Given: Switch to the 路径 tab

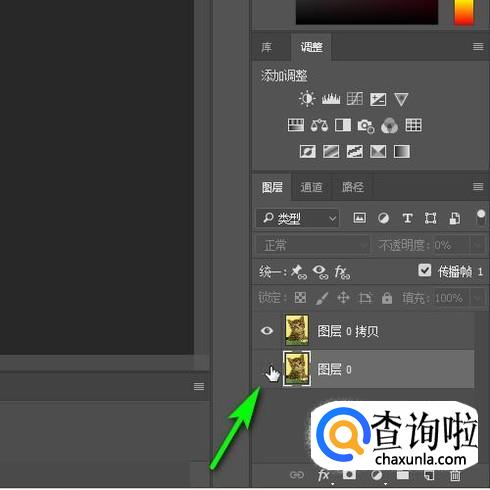Looking at the screenshot, I should (352, 187).
